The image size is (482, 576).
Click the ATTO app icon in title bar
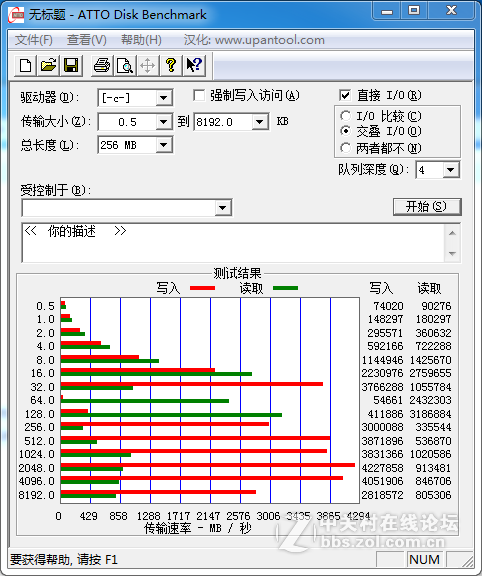click(17, 15)
